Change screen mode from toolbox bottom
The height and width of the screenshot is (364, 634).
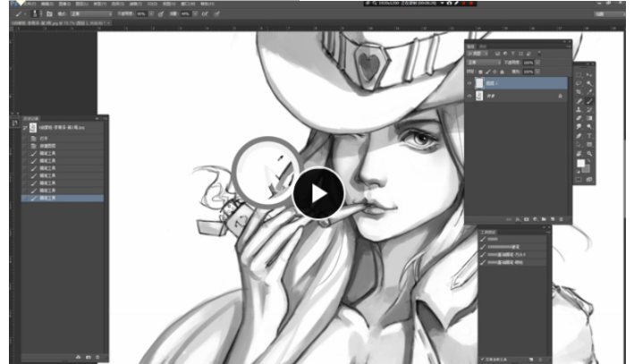589,179
